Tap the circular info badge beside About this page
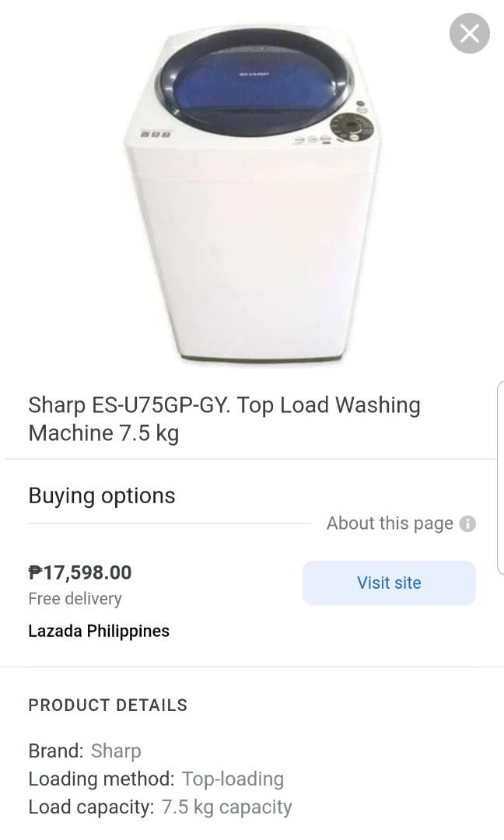This screenshot has height=840, width=504. [466, 523]
